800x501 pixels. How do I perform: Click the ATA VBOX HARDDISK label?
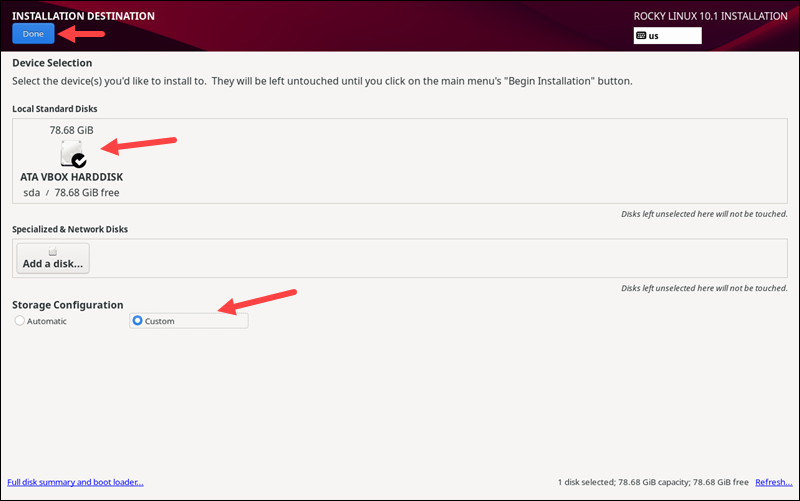click(x=71, y=177)
